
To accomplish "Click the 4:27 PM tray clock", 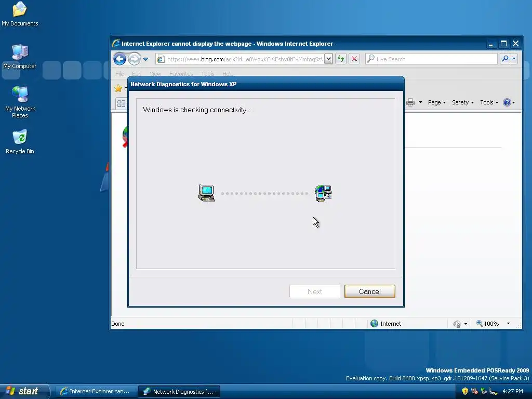I will click(513, 391).
